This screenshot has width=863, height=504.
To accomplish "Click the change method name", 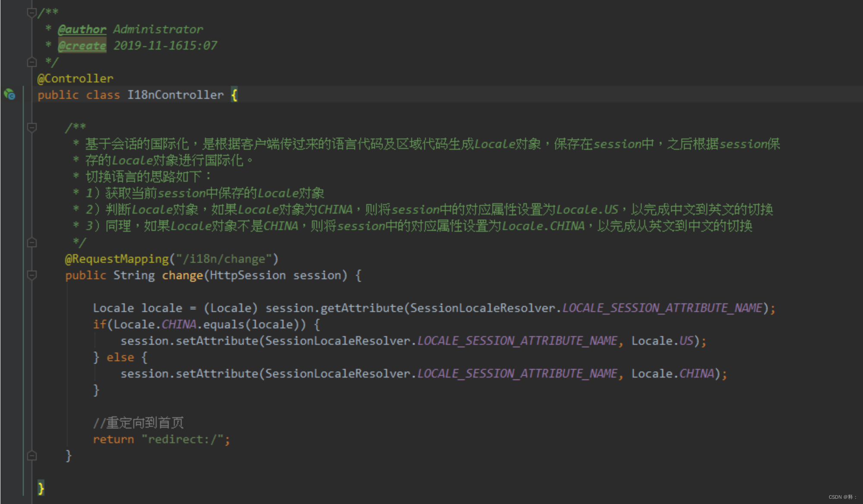I will [x=183, y=275].
